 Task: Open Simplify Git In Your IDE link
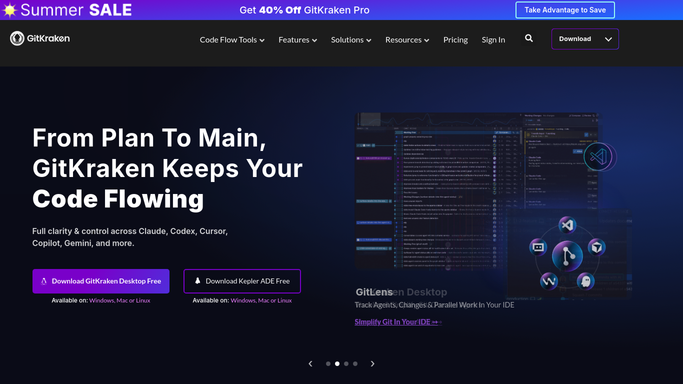(398, 322)
